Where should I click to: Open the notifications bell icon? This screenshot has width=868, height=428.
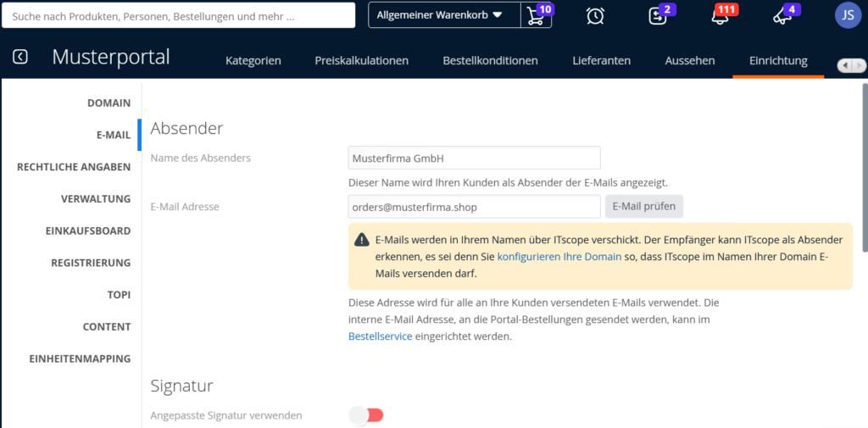pyautogui.click(x=720, y=16)
